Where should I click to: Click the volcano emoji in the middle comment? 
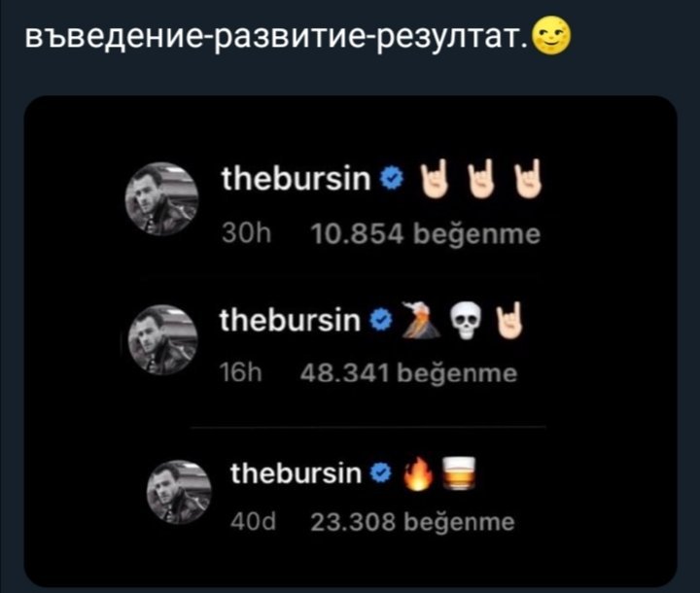(419, 321)
